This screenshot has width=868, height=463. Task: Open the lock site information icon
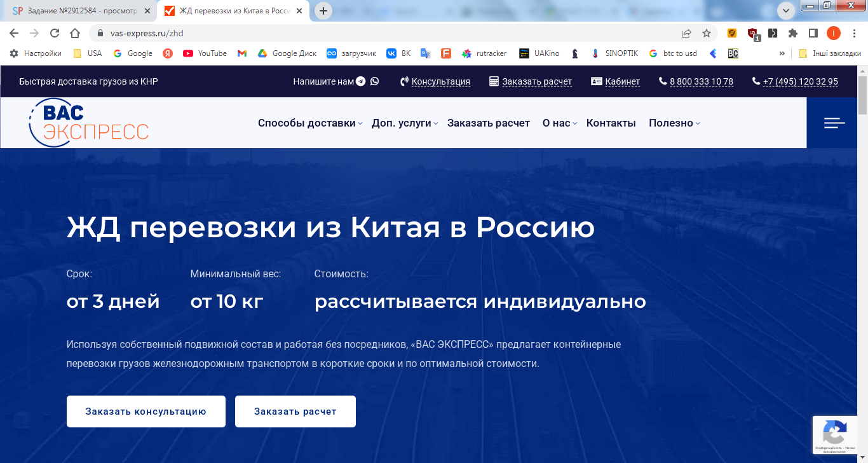[99, 33]
